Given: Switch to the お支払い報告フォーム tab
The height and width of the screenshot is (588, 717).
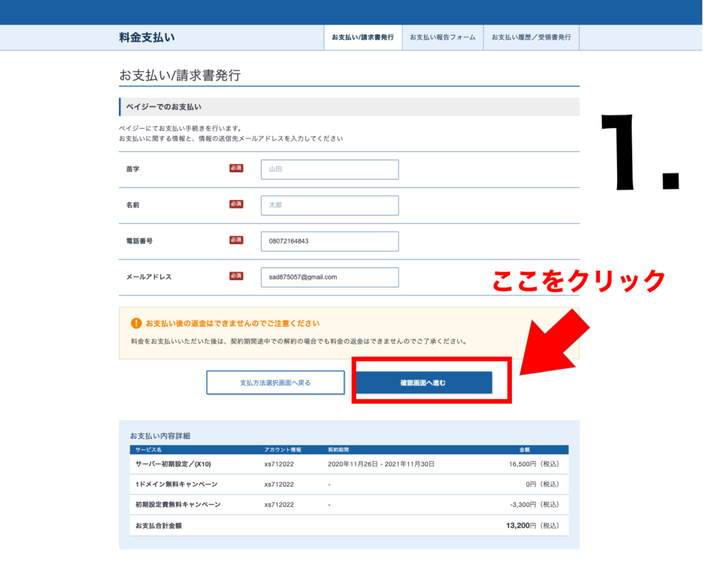Looking at the screenshot, I should pyautogui.click(x=444, y=37).
